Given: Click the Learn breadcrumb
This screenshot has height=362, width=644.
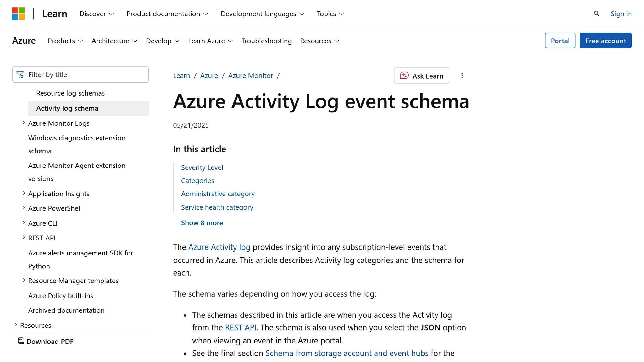Looking at the screenshot, I should [181, 75].
